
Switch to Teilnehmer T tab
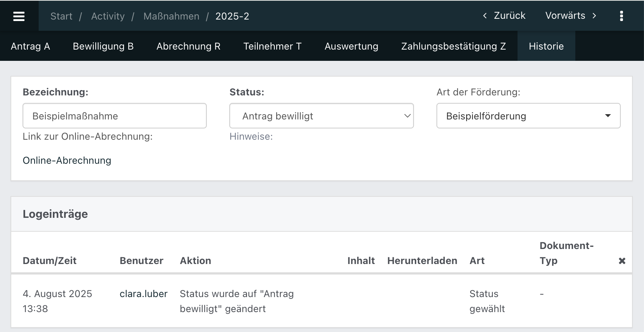pos(272,46)
